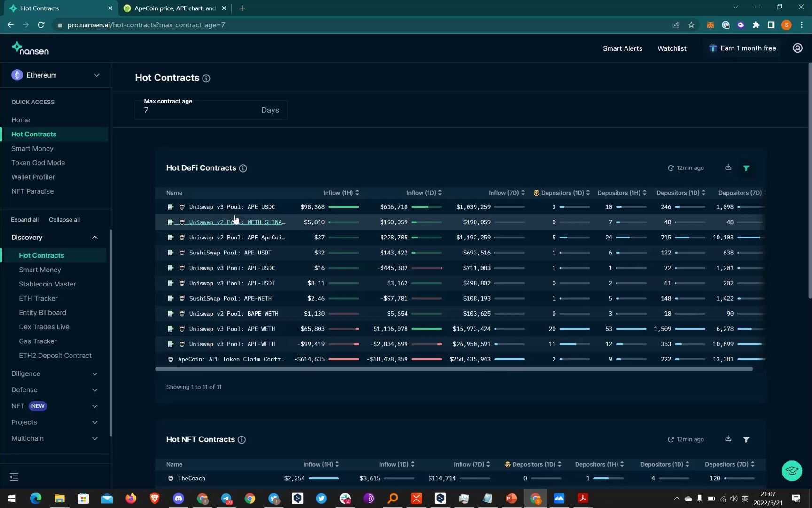Open the green graduation-cap help button
The image size is (812, 508).
[792, 470]
